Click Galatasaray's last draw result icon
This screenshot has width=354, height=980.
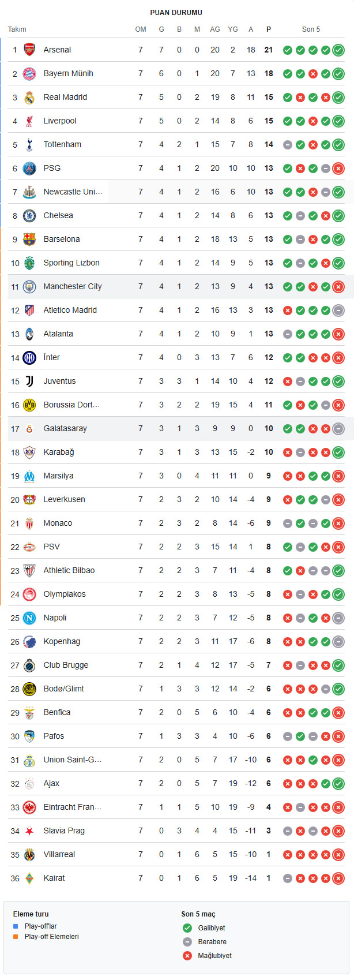338,429
